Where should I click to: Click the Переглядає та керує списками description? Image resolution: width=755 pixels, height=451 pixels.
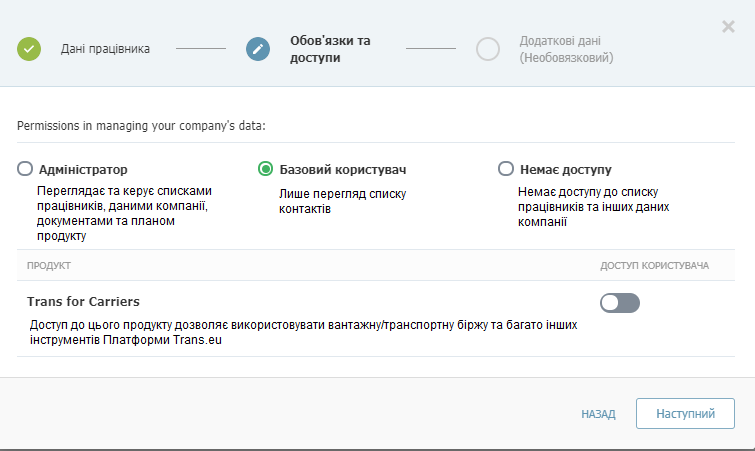(124, 213)
